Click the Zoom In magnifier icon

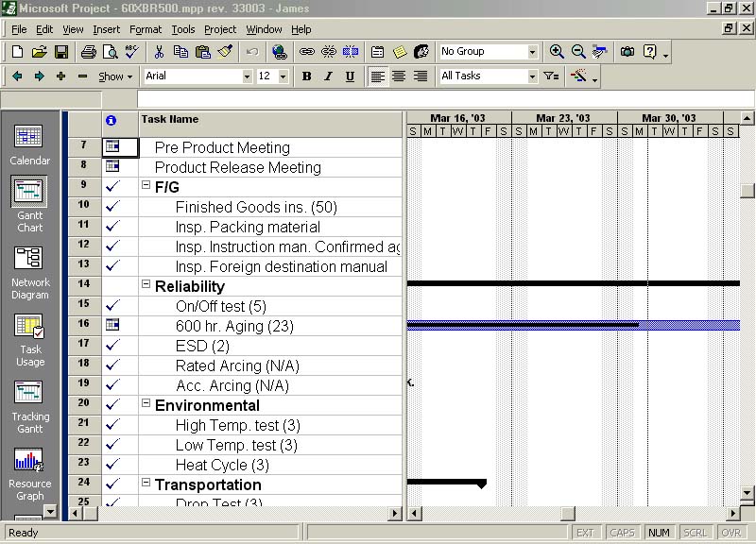tap(558, 52)
